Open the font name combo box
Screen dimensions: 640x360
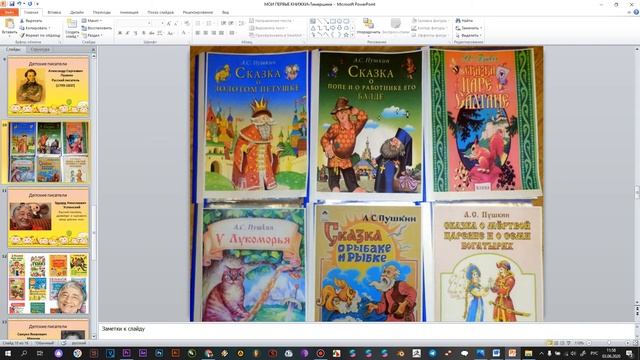[134, 23]
